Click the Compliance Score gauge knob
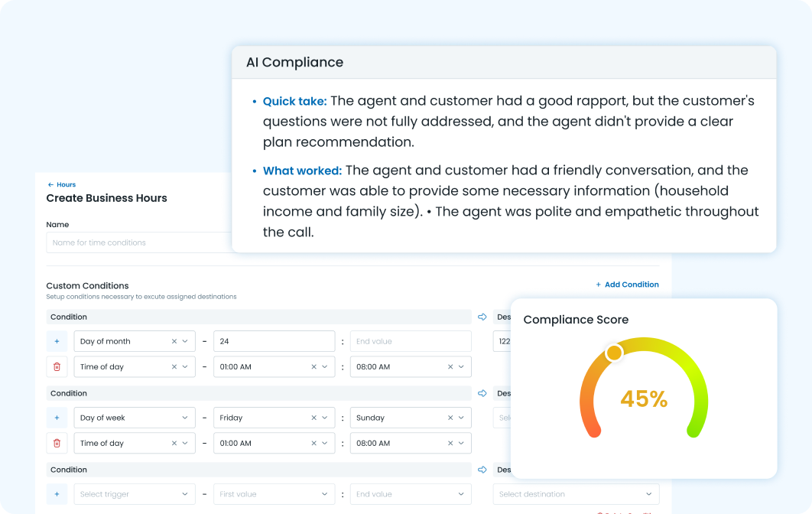 (x=613, y=353)
